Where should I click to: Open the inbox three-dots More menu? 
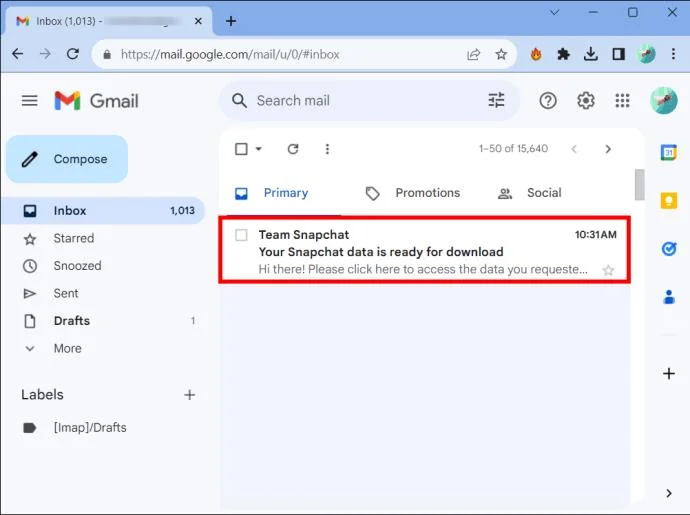(327, 149)
